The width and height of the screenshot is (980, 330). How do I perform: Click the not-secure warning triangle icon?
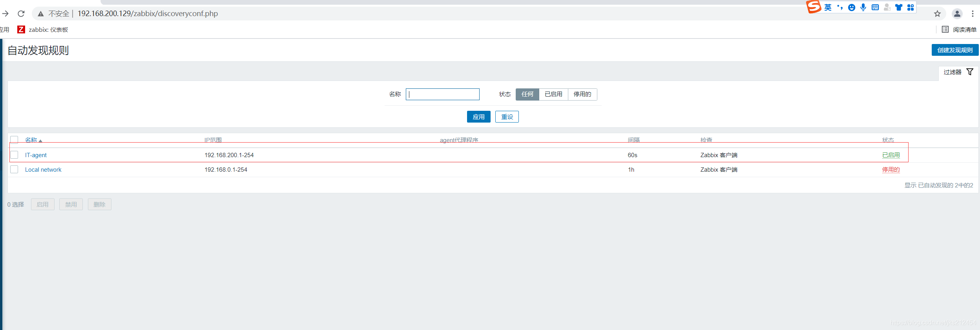pos(40,14)
